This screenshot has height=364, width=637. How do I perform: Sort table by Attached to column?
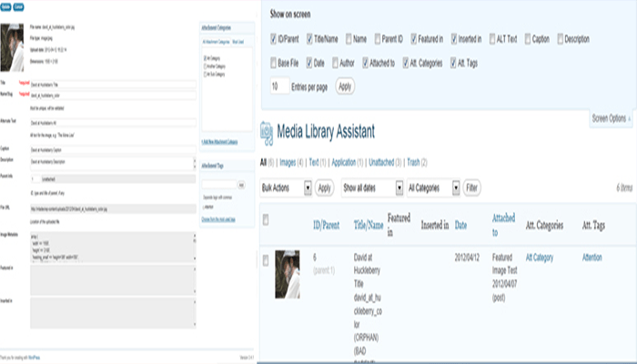click(x=503, y=225)
